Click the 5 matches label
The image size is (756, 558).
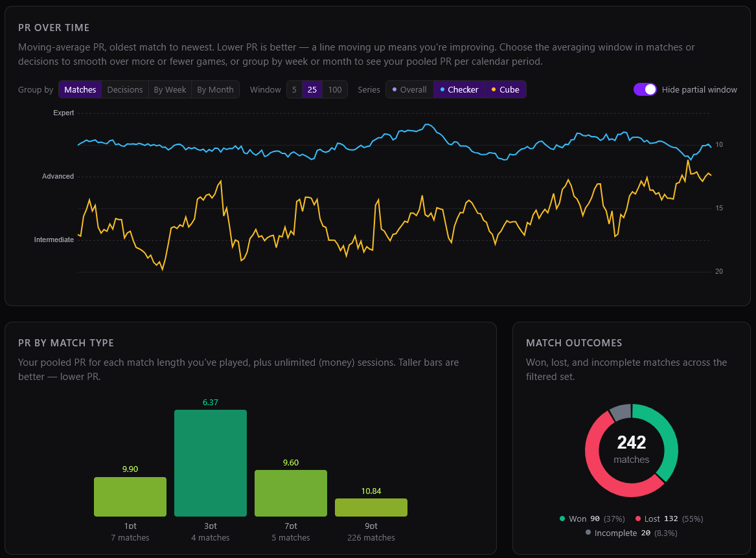click(x=291, y=538)
